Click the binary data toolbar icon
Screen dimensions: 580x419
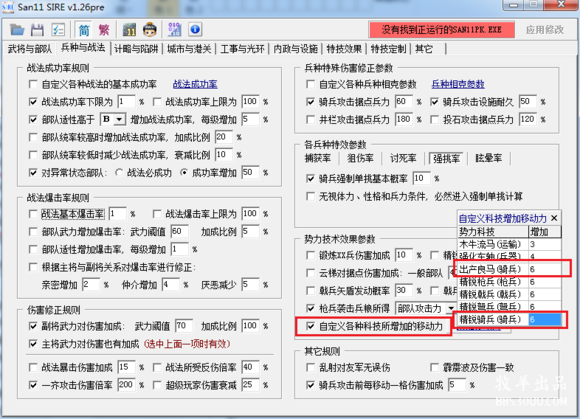tap(175, 30)
